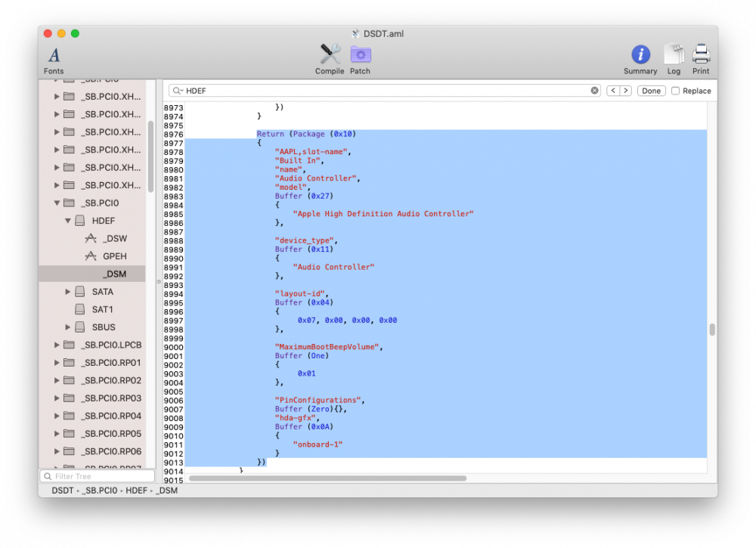Viewport: 756px width, 548px height.
Task: Expand the _SB.PCI0.RP05 node
Action: coord(57,434)
